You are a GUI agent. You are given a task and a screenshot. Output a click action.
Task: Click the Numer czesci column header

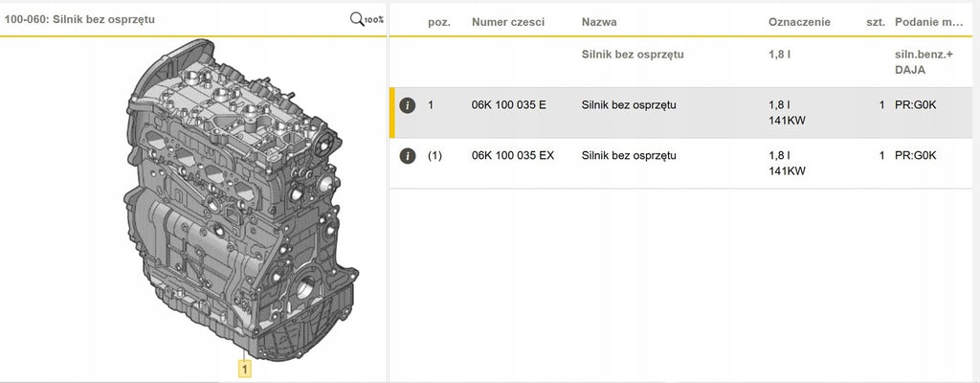coord(509,21)
